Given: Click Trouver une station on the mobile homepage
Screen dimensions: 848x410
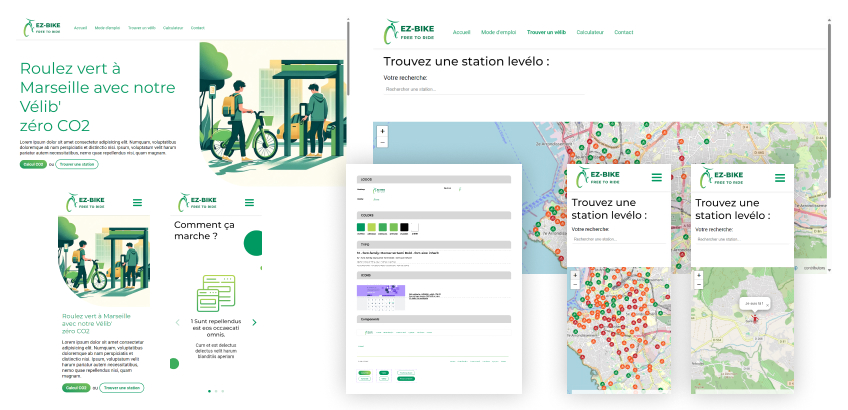Looking at the screenshot, I should click(x=122, y=387).
